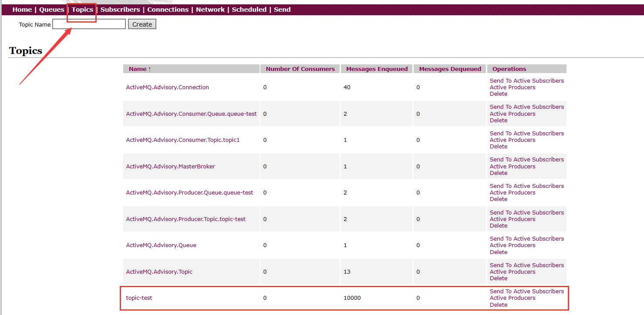View Active Producers for Consumer.Topic.topic1
Image resolution: width=644 pixels, height=315 pixels.
point(513,140)
